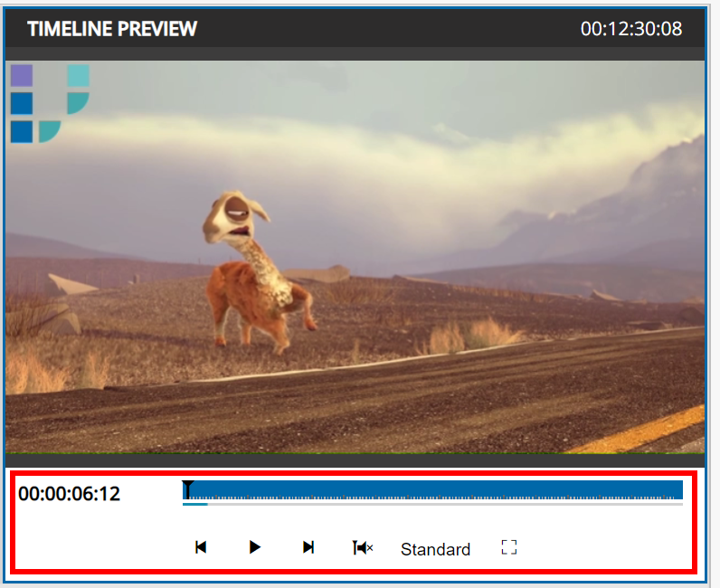Click the black playhead marker
Image resolution: width=720 pixels, height=588 pixels.
click(x=187, y=489)
